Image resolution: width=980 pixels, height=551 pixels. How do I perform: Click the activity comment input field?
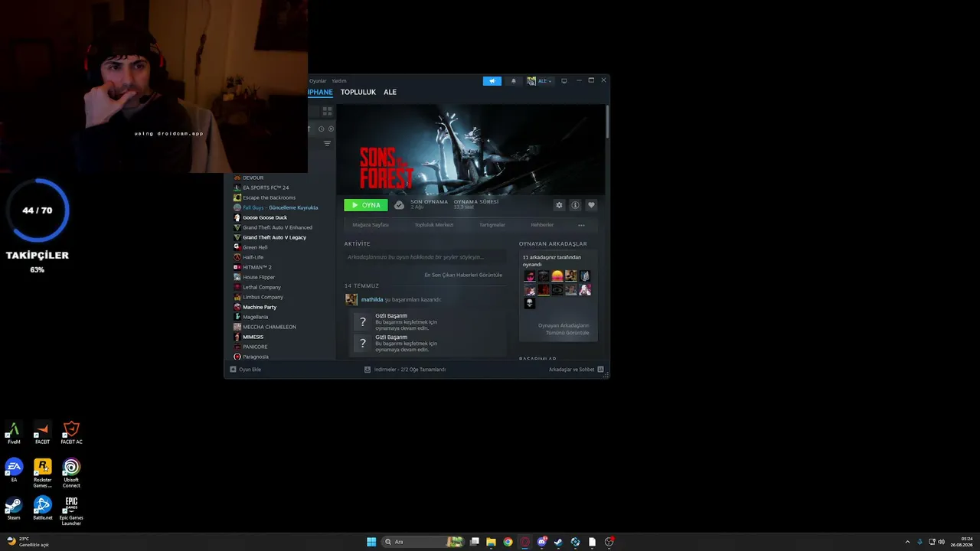click(425, 257)
